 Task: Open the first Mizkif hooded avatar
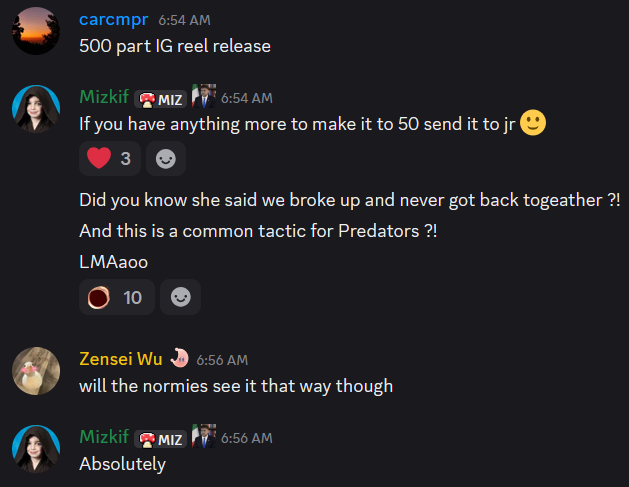pos(36,109)
